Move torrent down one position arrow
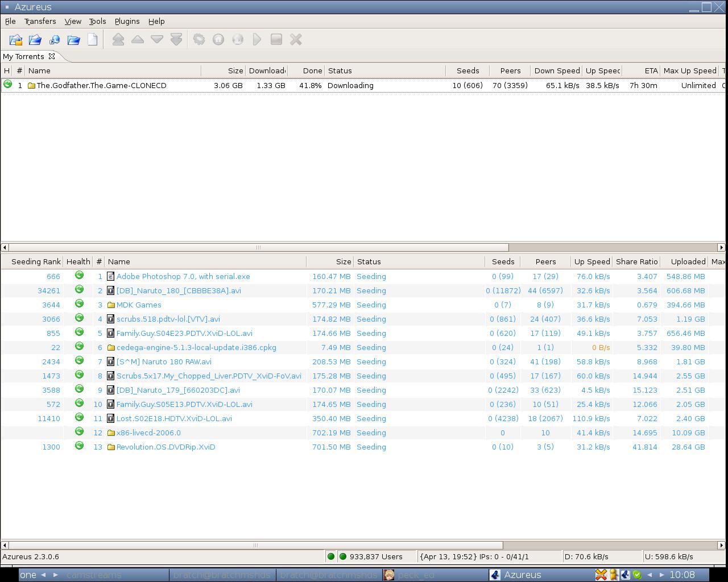The image size is (728, 582). (x=157, y=39)
